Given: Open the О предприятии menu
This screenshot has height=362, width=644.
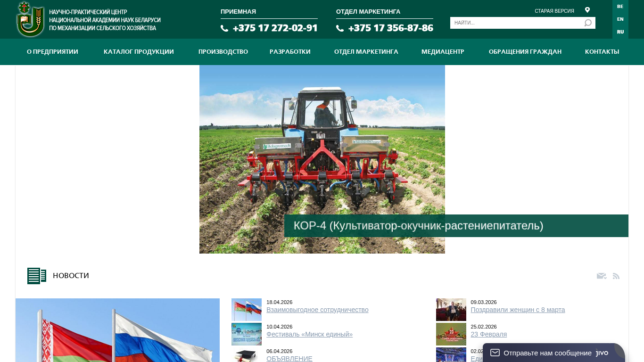Looking at the screenshot, I should [x=52, y=52].
